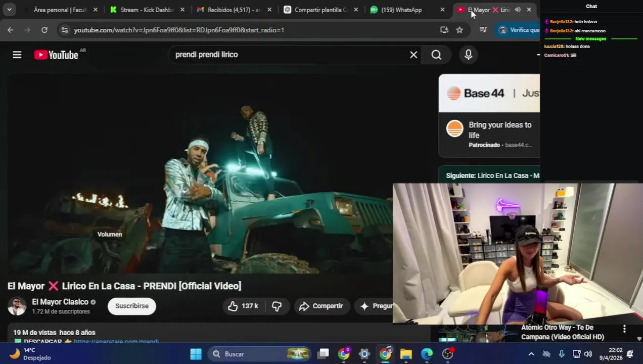Switch to Compartir plantilla tab
This screenshot has height=364, width=643.
(x=320, y=10)
